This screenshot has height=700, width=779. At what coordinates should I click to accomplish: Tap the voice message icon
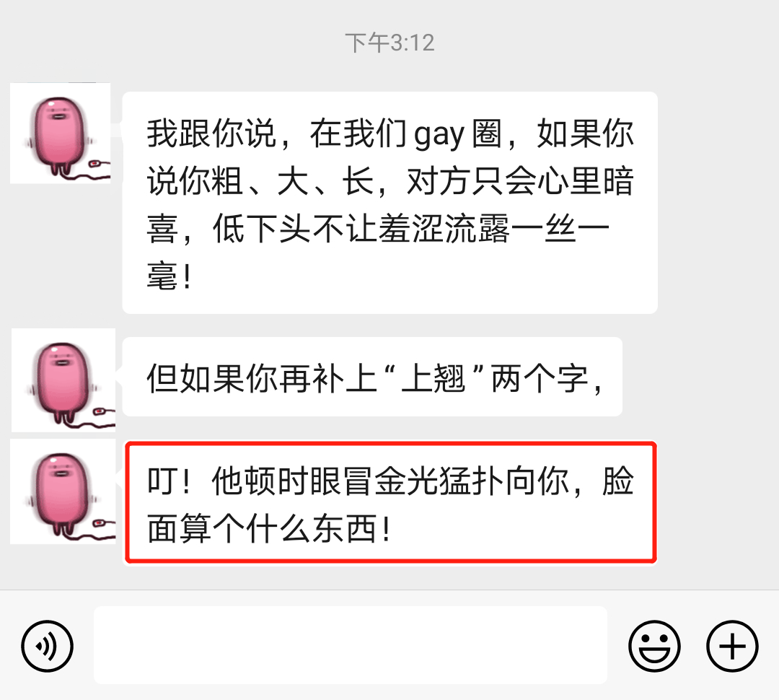pos(47,646)
